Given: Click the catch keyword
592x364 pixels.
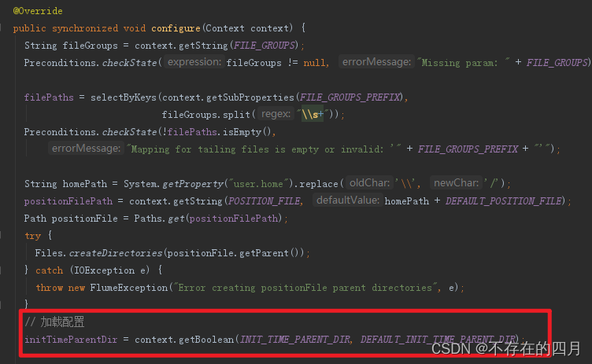Looking at the screenshot, I should (49, 270).
